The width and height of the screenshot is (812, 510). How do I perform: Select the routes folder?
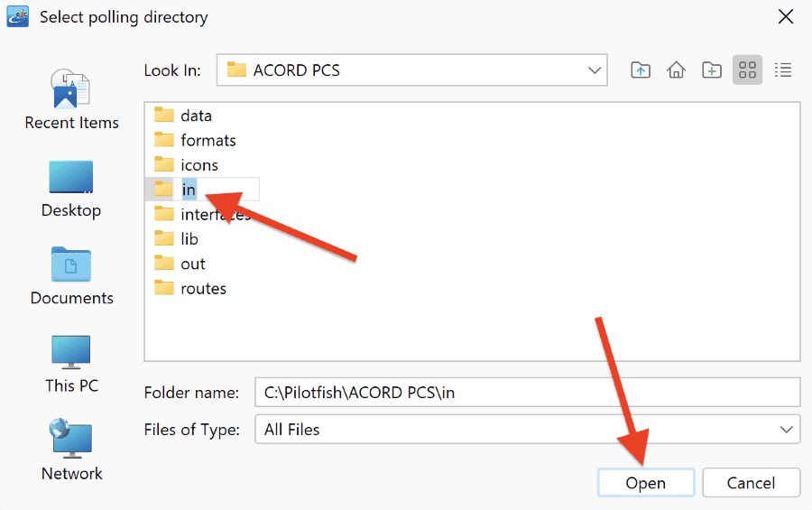[x=190, y=288]
